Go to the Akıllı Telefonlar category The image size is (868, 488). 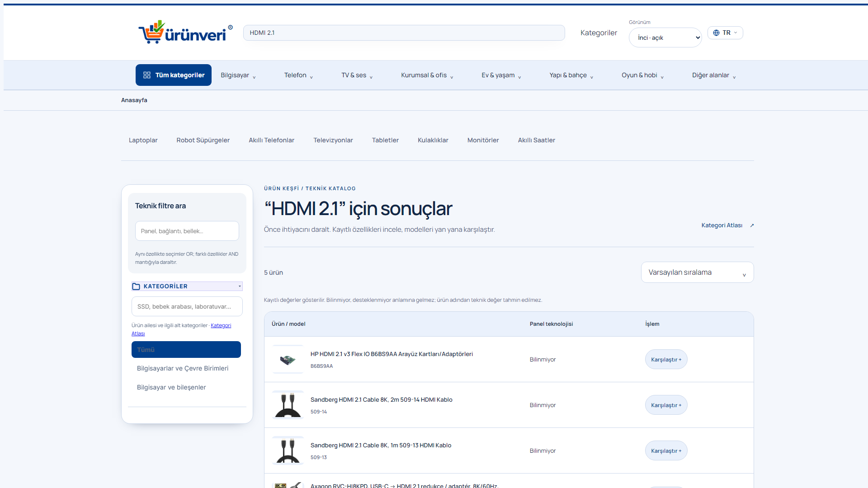tap(271, 140)
